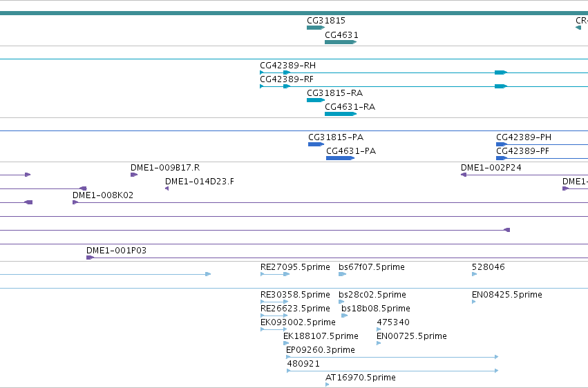This screenshot has height=388, width=588.
Task: Click the DME1-014D23.F small arrow glyph
Action: pos(167,188)
